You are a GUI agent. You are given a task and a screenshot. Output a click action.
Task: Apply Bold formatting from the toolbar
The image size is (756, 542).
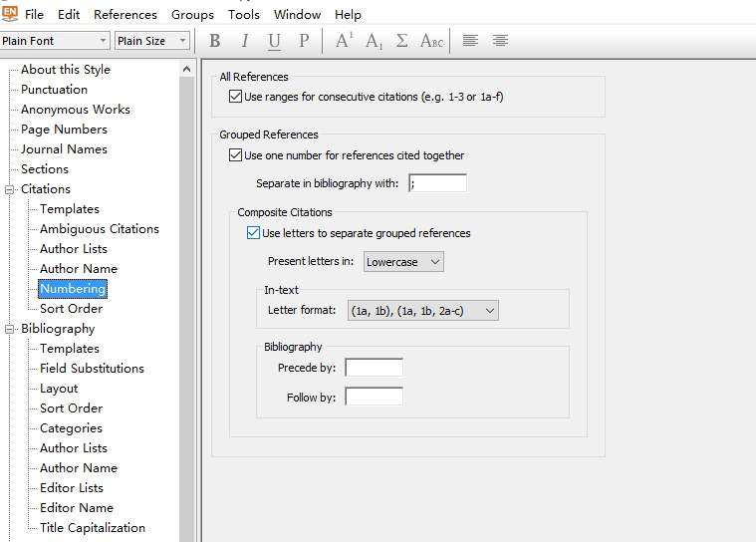point(215,41)
